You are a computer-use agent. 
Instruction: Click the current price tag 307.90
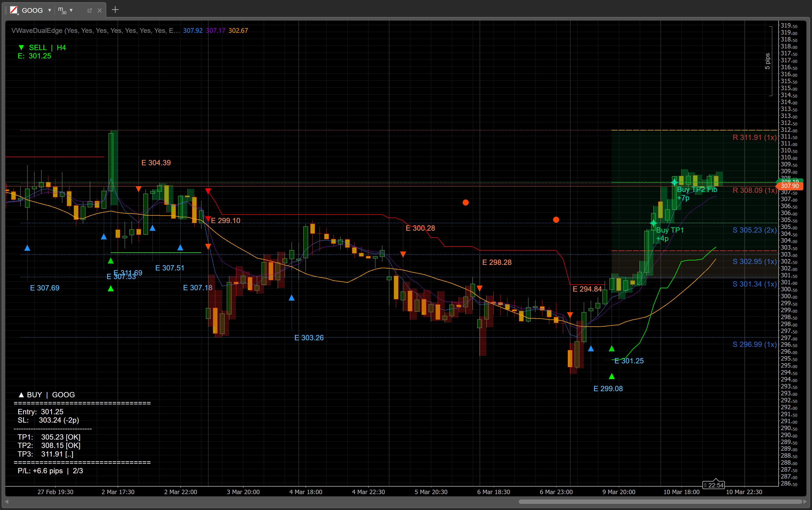point(790,186)
